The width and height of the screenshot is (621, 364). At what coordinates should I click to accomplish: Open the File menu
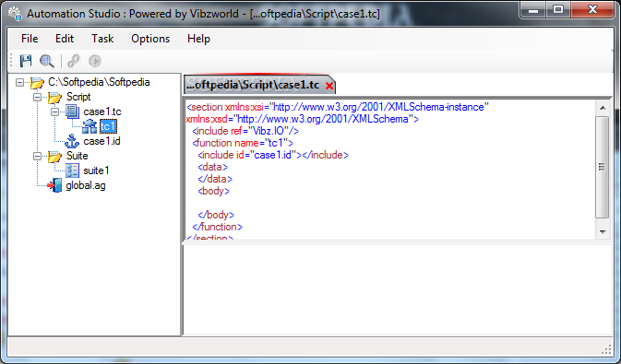30,39
